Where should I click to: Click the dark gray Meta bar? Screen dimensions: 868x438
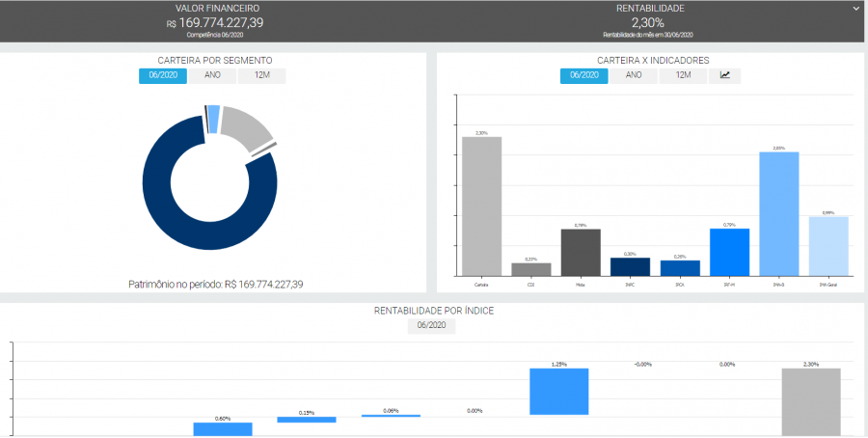pyautogui.click(x=581, y=252)
